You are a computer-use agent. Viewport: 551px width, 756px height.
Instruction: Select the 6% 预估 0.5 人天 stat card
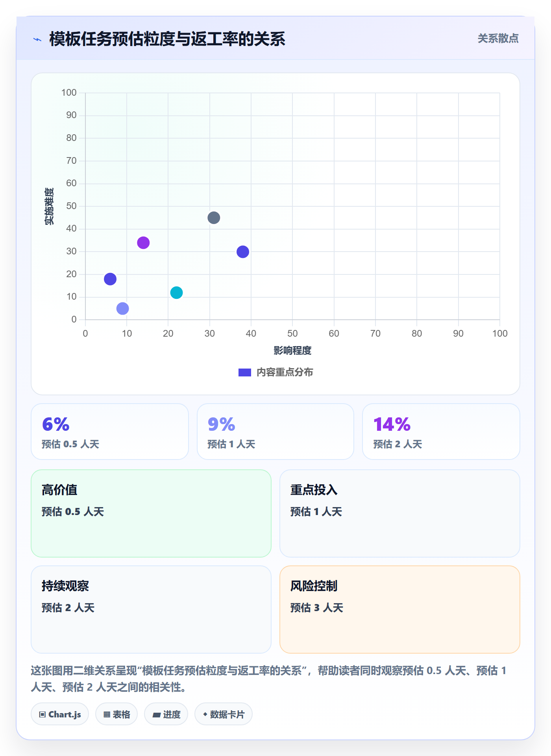click(x=110, y=432)
